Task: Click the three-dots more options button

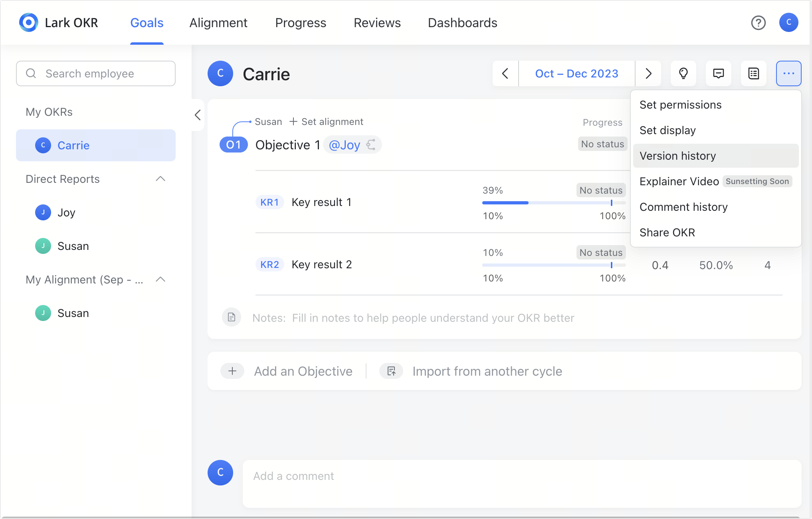Action: [788, 73]
